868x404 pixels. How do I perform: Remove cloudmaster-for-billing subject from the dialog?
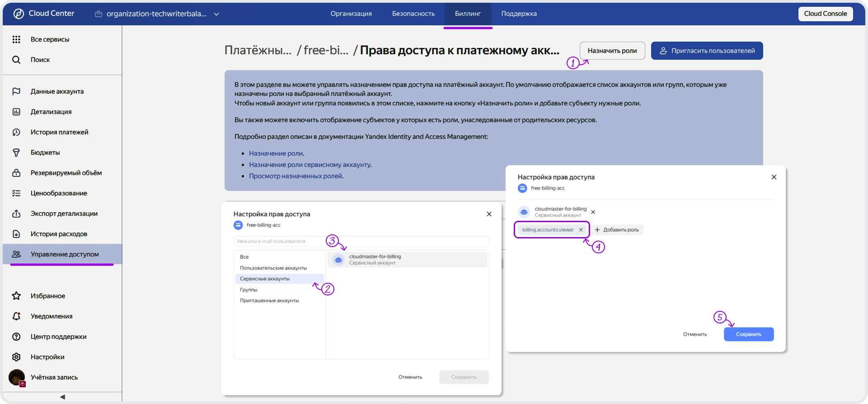593,212
